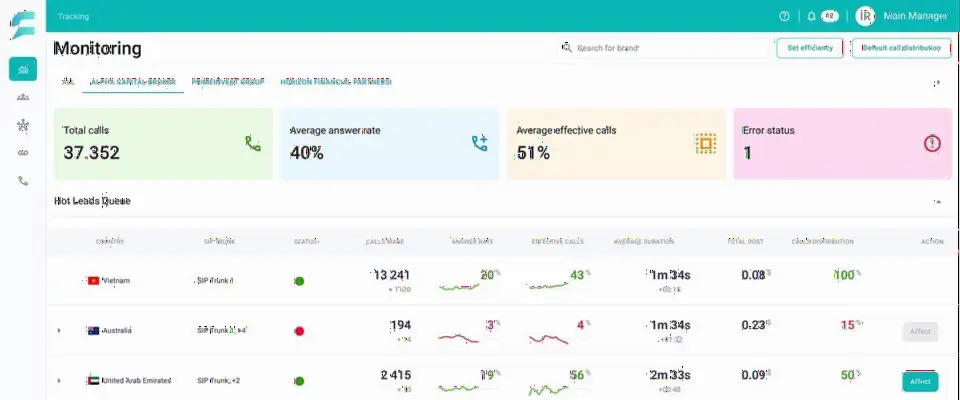The image size is (960, 400).
Task: Click the app logo in sidebar
Action: click(x=23, y=26)
